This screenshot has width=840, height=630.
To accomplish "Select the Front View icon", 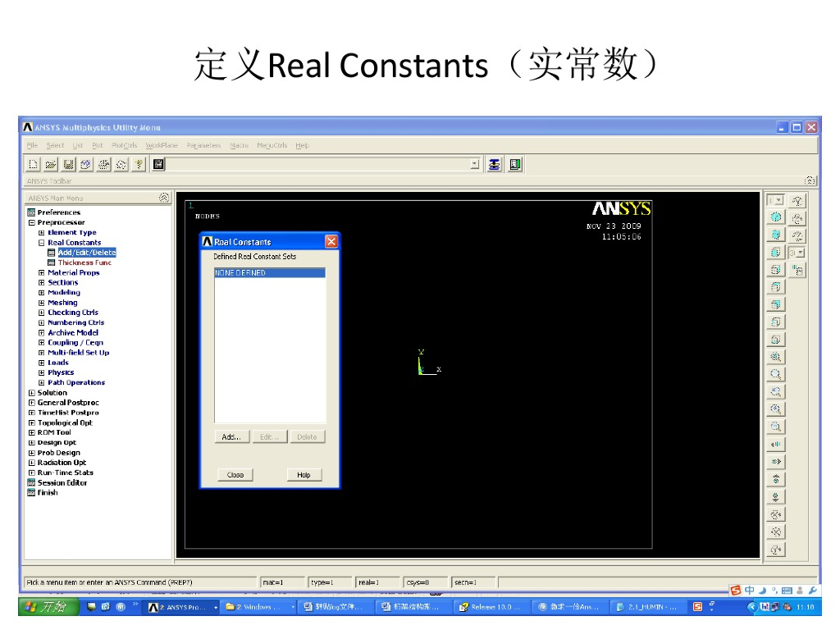I will pos(775,253).
